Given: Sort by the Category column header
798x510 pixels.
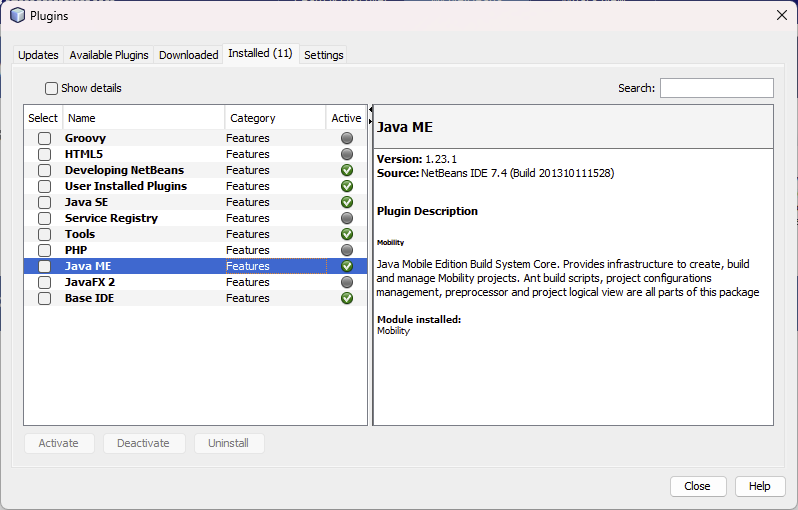Looking at the screenshot, I should (275, 118).
